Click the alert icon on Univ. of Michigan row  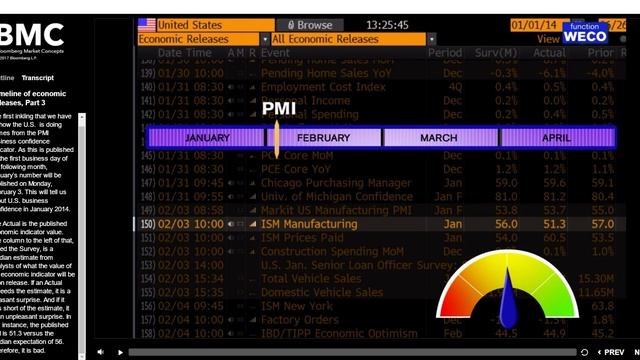point(231,197)
